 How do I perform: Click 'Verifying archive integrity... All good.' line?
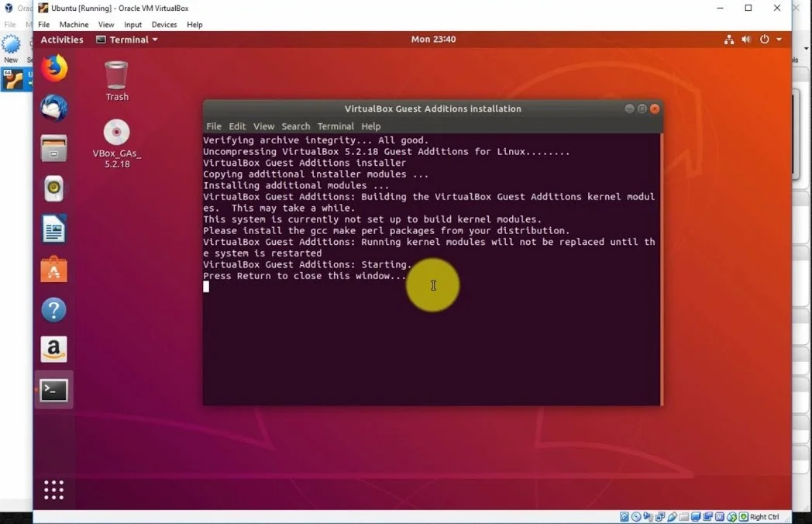pyautogui.click(x=316, y=140)
